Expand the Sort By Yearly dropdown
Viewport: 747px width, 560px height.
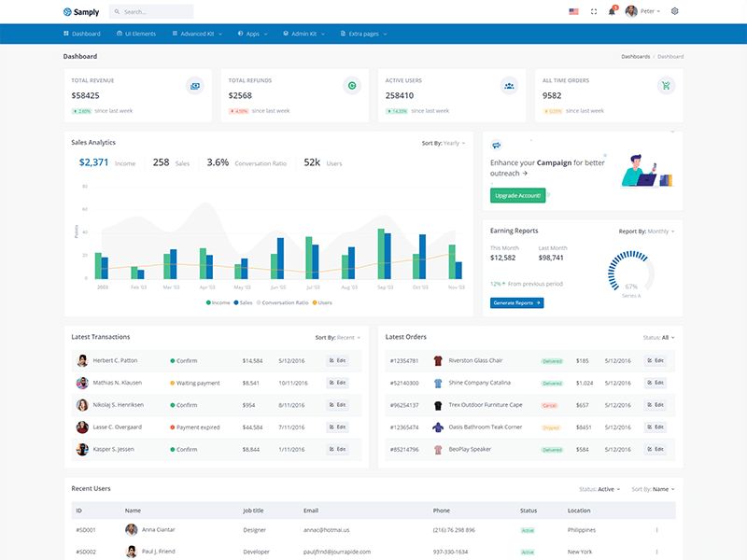coord(443,143)
